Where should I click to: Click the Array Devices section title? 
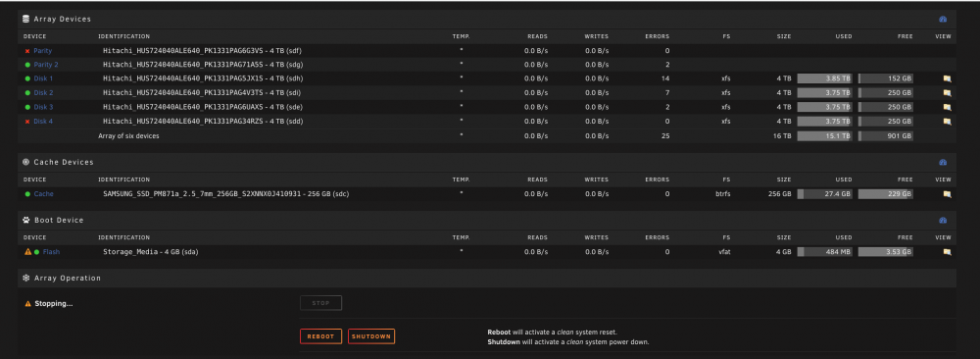pos(62,20)
